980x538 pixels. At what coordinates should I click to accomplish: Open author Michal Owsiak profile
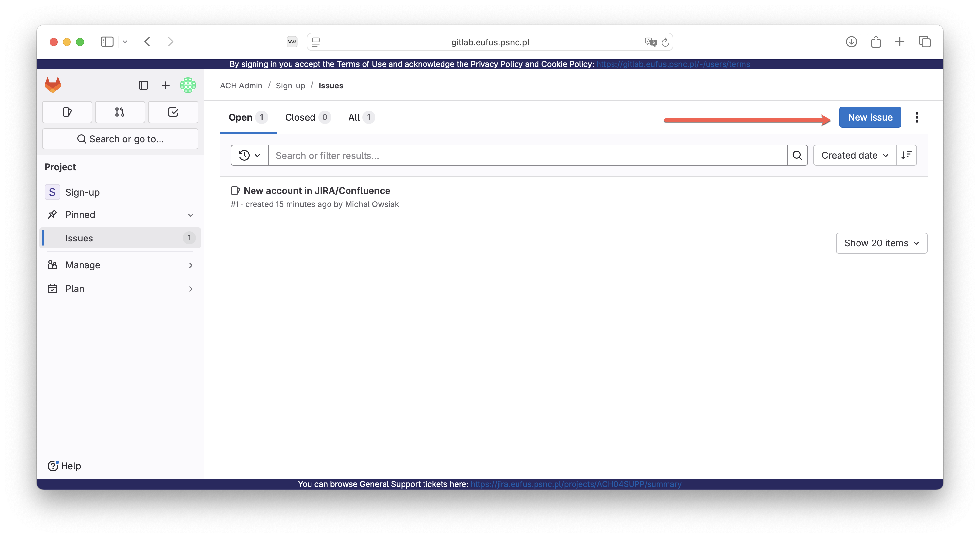pos(372,204)
